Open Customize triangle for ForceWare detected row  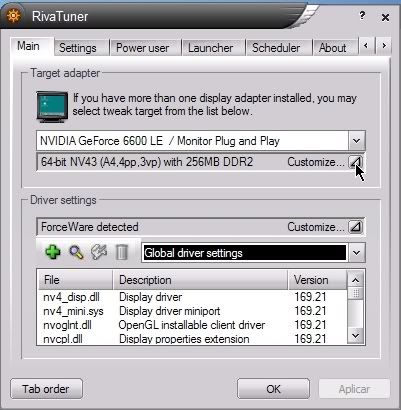click(x=356, y=227)
